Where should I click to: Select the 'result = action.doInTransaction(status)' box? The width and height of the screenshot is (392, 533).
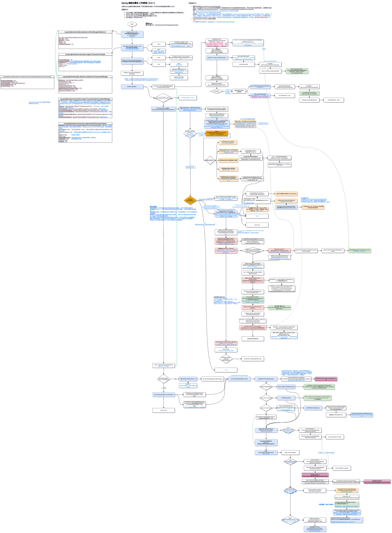click(x=163, y=365)
